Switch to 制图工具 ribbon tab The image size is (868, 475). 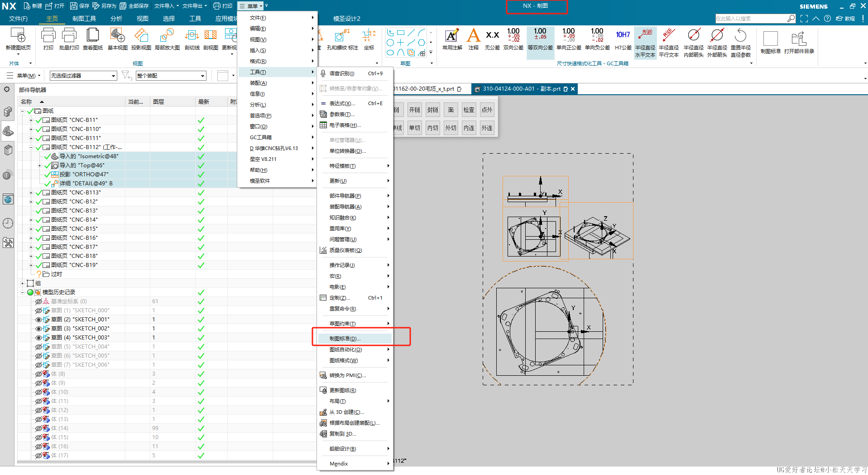coord(84,19)
